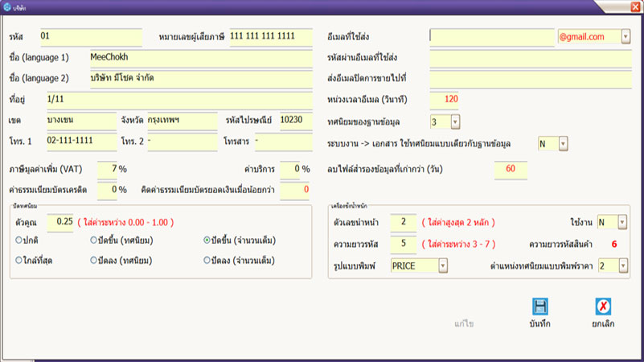
Task: Select the ปกติ rounding radio button
Action: (18, 241)
